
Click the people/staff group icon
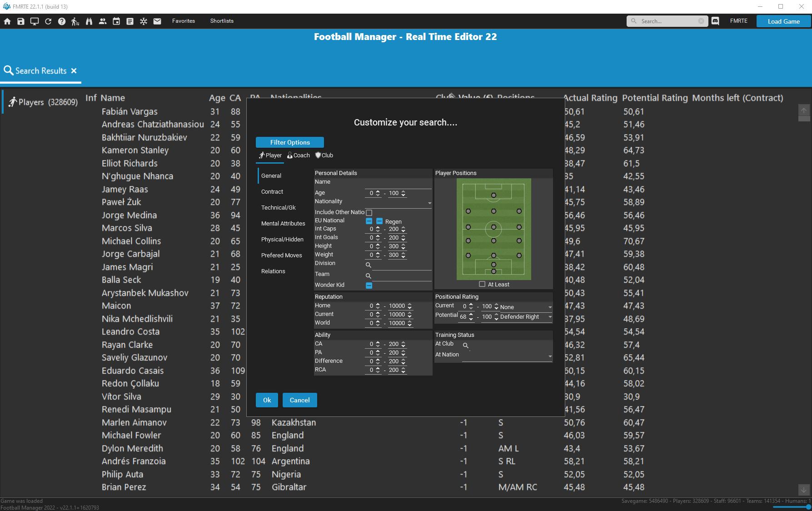(x=103, y=21)
